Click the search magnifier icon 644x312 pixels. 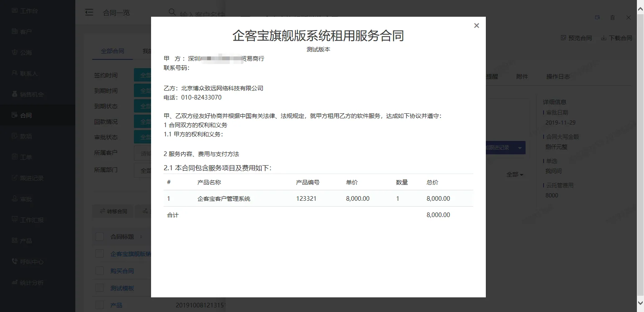(172, 12)
